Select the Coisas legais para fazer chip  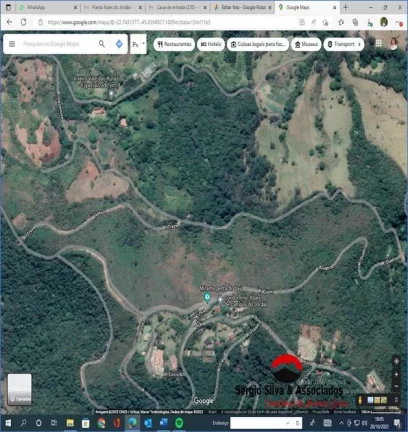tap(257, 44)
